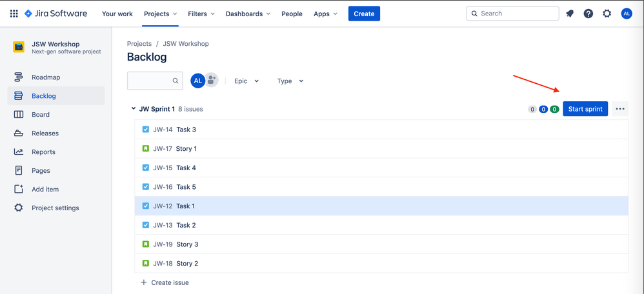This screenshot has height=294, width=644.
Task: Open the Type filter dropdown
Action: coord(290,81)
